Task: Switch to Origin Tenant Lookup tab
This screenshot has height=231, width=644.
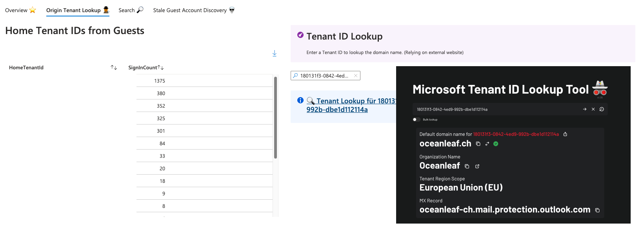Action: point(78,10)
